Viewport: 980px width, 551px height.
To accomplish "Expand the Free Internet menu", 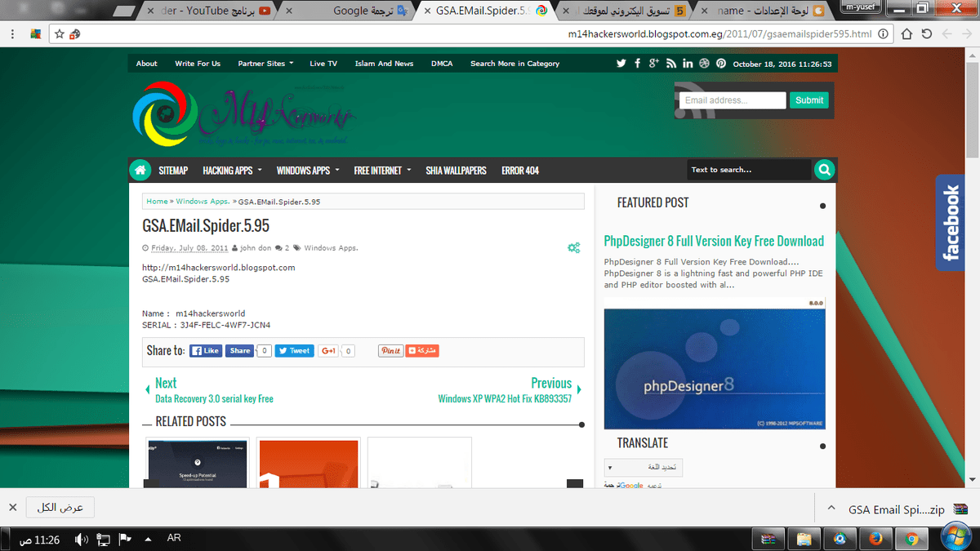I will [x=381, y=171].
